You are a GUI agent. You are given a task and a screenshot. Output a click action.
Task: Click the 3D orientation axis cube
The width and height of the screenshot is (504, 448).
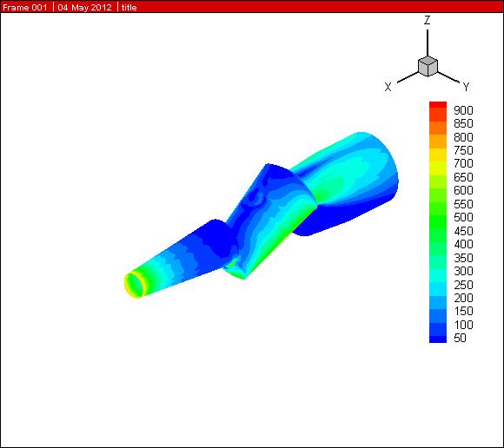pyautogui.click(x=428, y=66)
